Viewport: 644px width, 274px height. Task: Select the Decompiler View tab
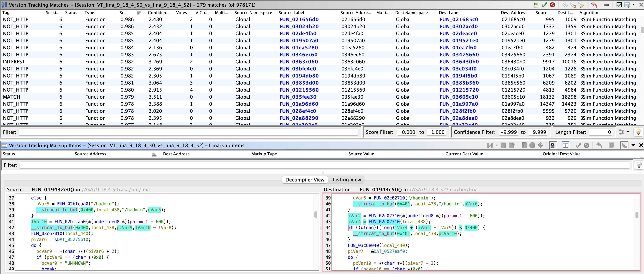(x=305, y=179)
